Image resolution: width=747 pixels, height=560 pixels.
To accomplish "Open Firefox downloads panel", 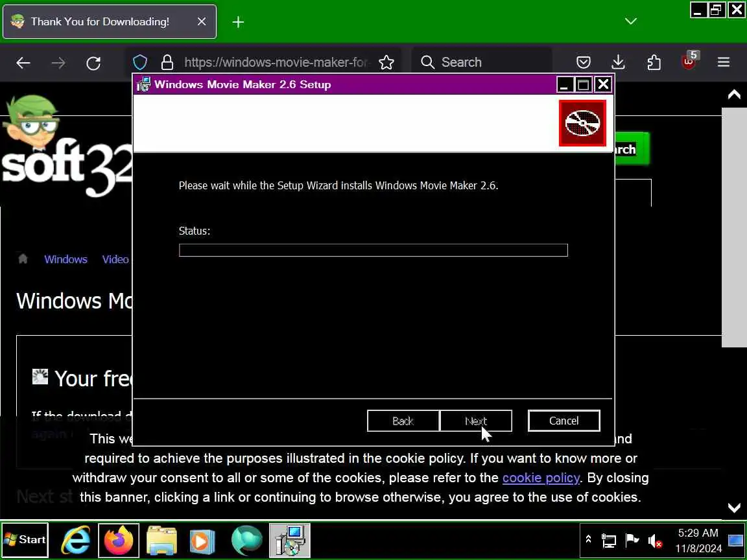I will click(618, 62).
